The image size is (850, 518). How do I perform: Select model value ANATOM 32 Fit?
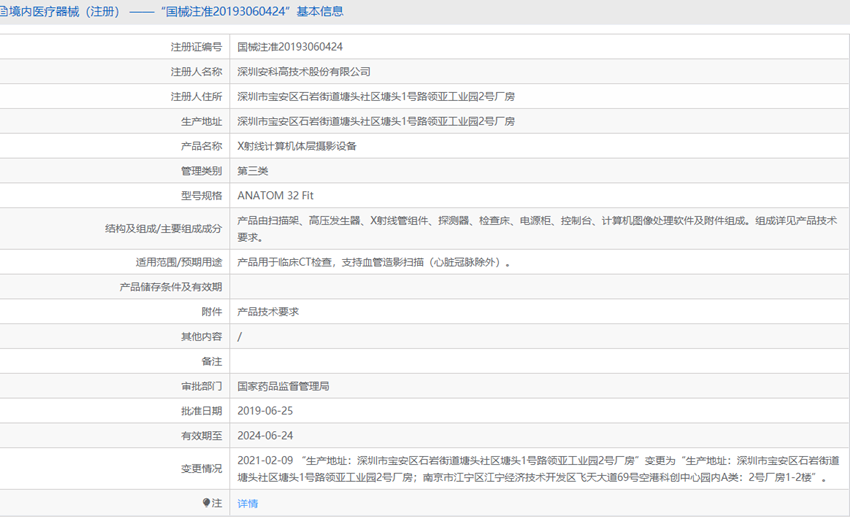[x=275, y=196]
